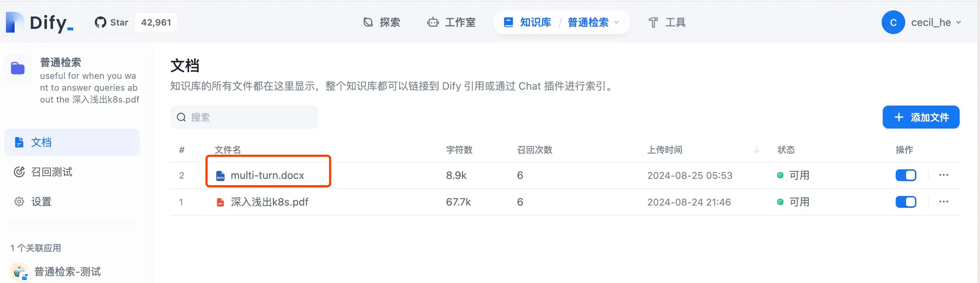Click the Dify logo icon
Image resolution: width=980 pixels, height=283 pixels.
point(15,23)
